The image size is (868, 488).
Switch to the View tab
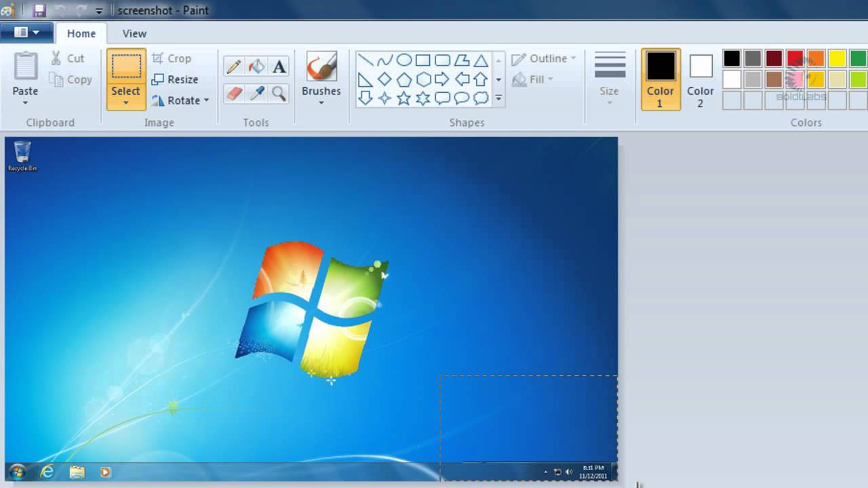click(134, 33)
